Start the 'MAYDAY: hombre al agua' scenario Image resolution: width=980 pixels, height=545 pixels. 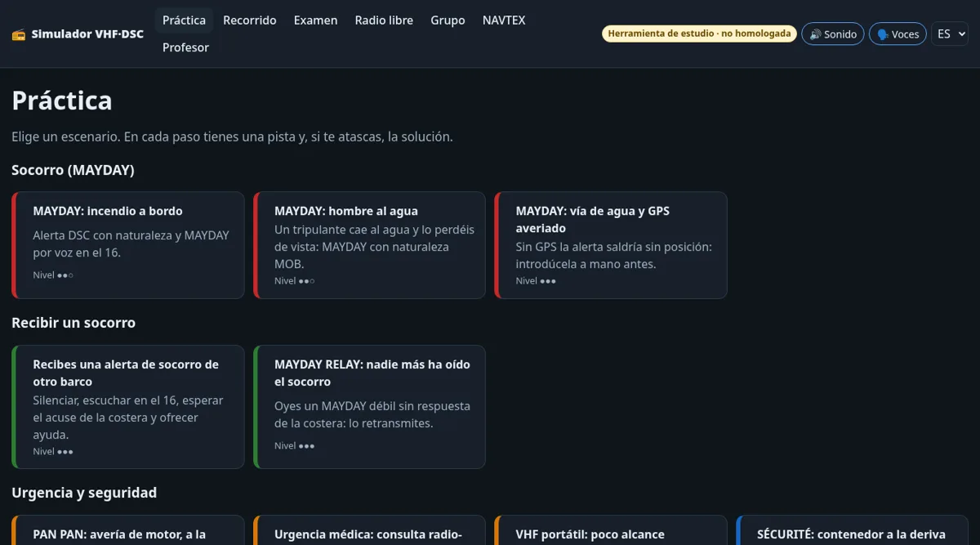coord(369,245)
